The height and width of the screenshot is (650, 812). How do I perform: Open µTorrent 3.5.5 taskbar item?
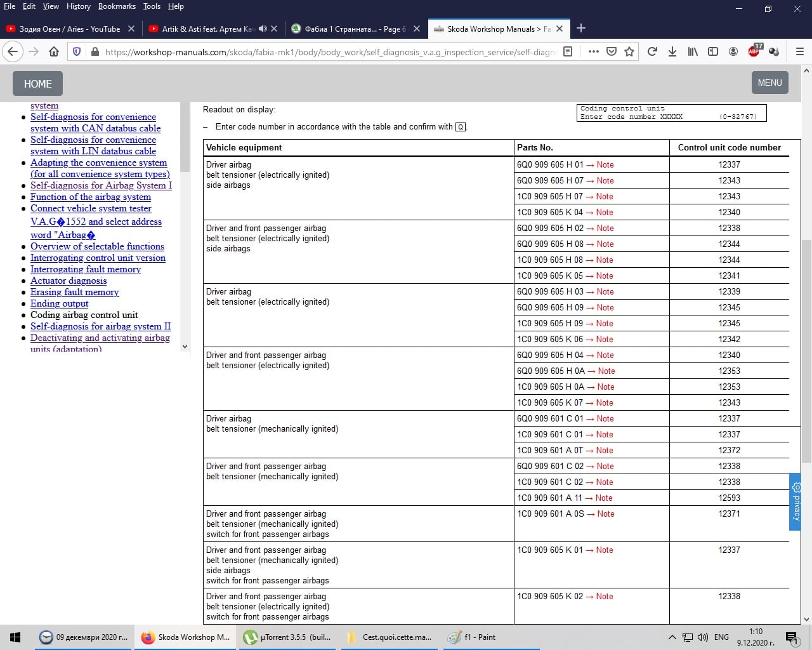pos(287,637)
